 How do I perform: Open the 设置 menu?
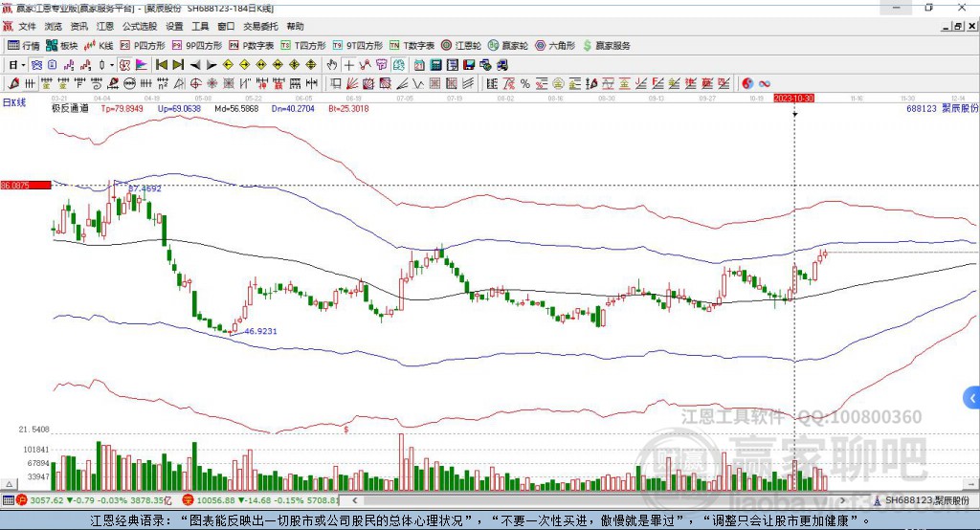pyautogui.click(x=174, y=26)
